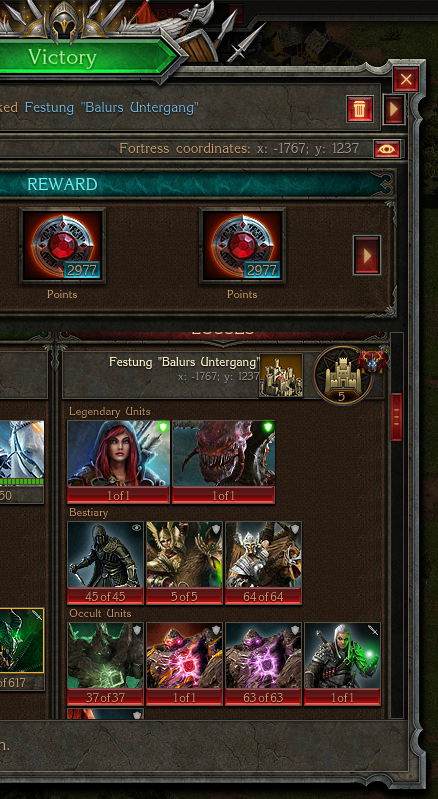The image size is (438, 799).
Task: Delete this battle report with the trash icon
Action: click(360, 109)
